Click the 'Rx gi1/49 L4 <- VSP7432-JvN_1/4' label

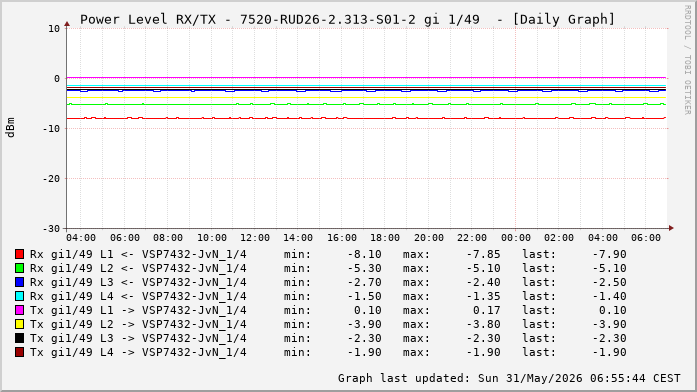point(138,296)
